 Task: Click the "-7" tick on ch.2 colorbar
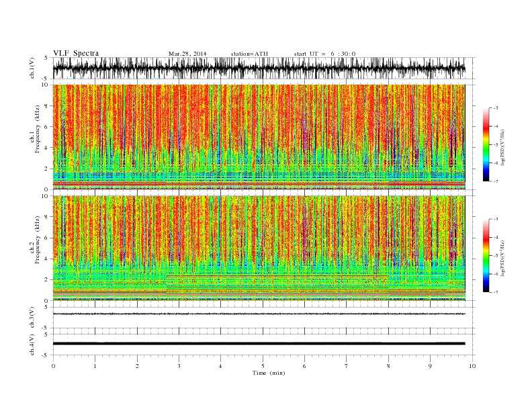tap(496, 292)
